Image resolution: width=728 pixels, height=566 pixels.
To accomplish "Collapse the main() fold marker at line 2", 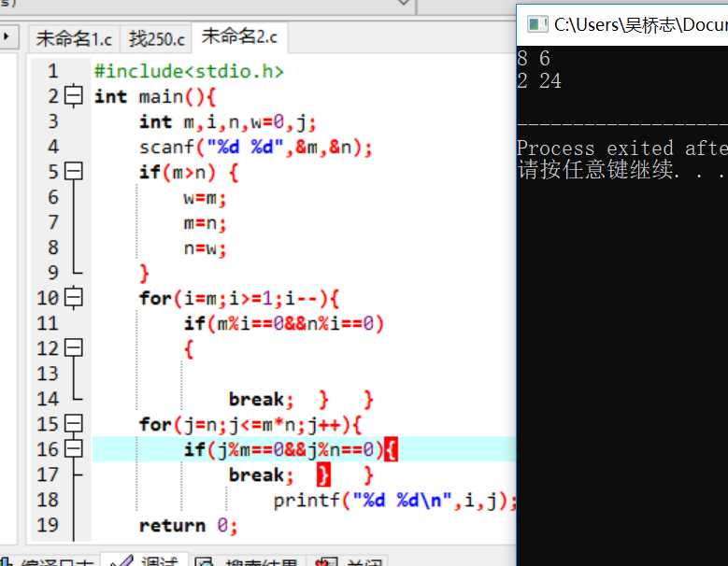I will pos(73,96).
